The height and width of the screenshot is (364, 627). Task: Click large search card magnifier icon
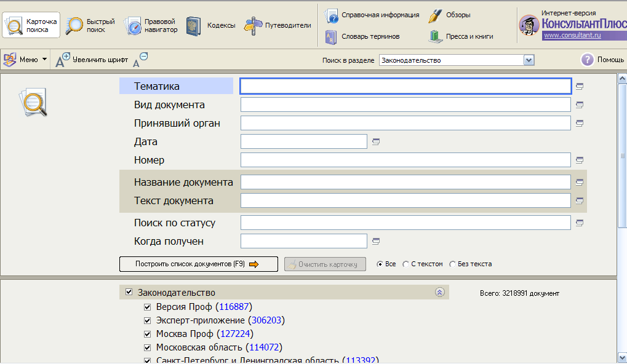[x=33, y=103]
